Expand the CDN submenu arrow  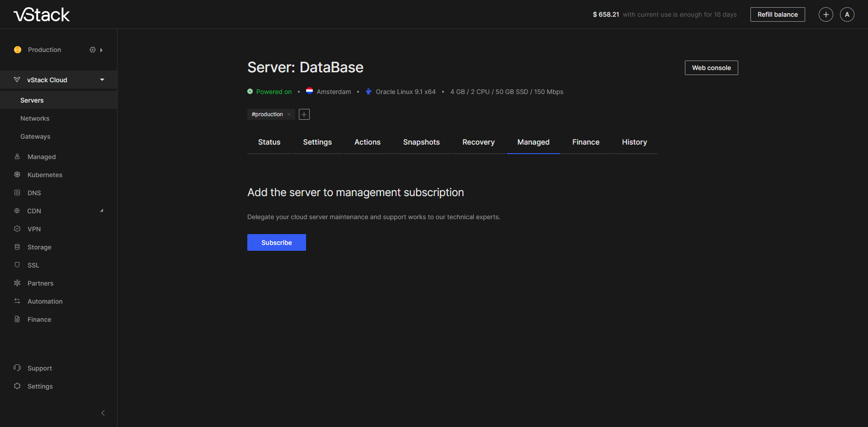coord(102,211)
